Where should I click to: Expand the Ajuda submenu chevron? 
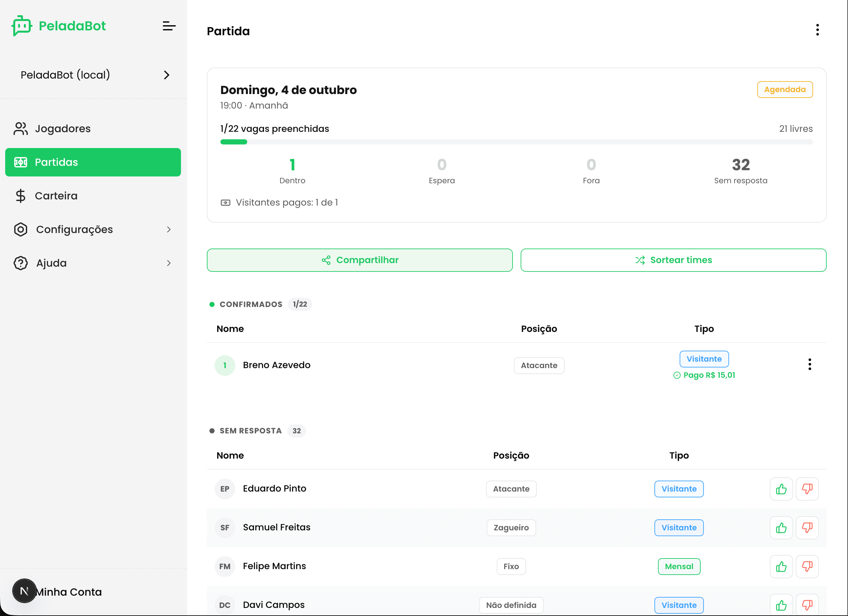pyautogui.click(x=169, y=263)
